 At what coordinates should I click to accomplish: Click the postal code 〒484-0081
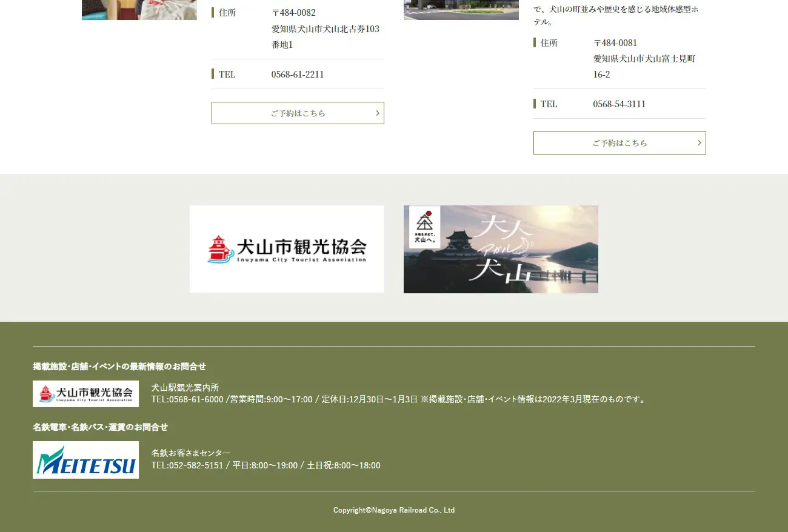615,43
